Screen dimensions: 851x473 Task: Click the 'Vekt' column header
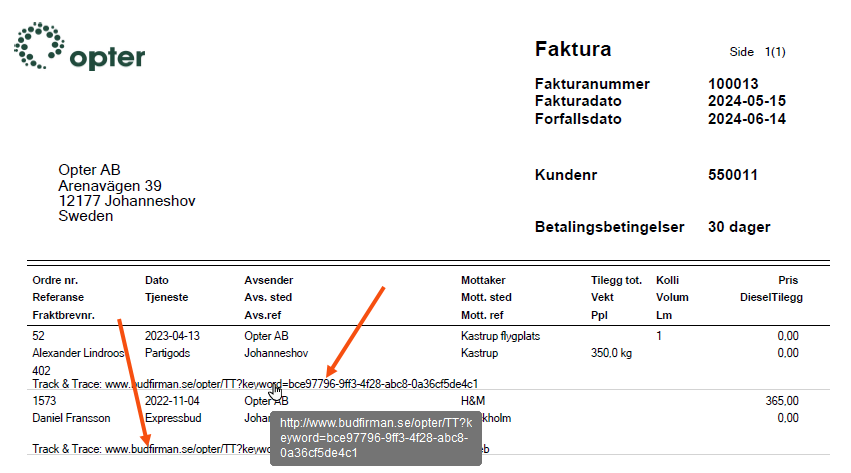click(x=602, y=297)
